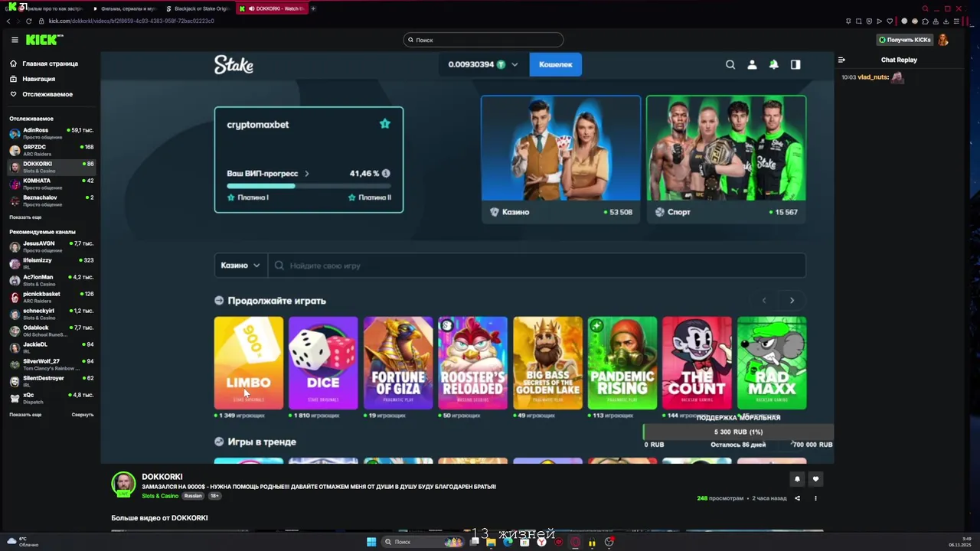This screenshot has height=551, width=980.
Task: Click the VIP star icon next to cryptomaxbet
Action: 385,124
